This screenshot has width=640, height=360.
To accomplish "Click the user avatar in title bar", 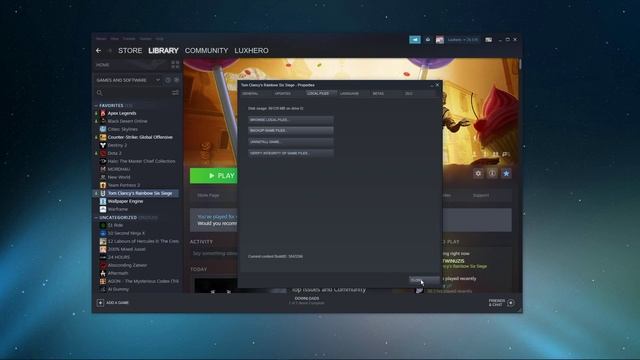I will coord(440,40).
